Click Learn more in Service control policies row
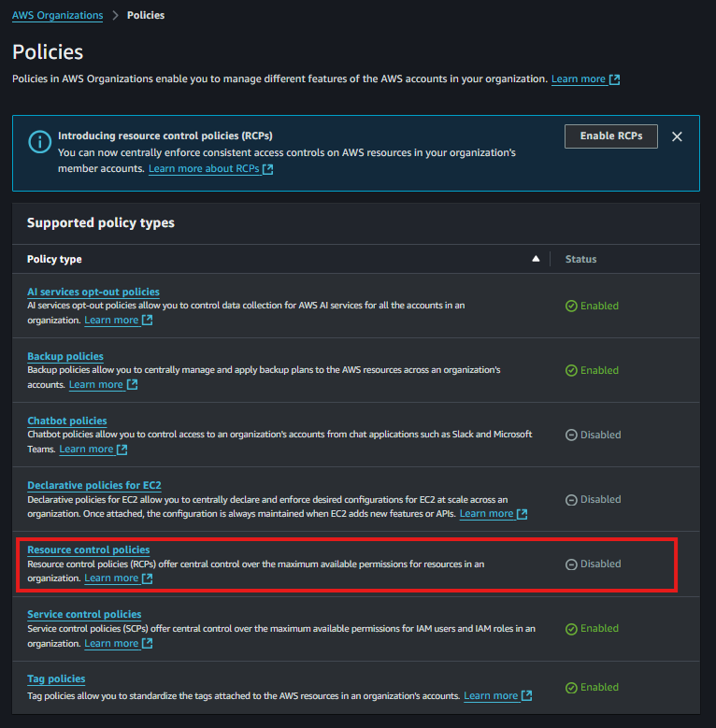 click(x=111, y=644)
